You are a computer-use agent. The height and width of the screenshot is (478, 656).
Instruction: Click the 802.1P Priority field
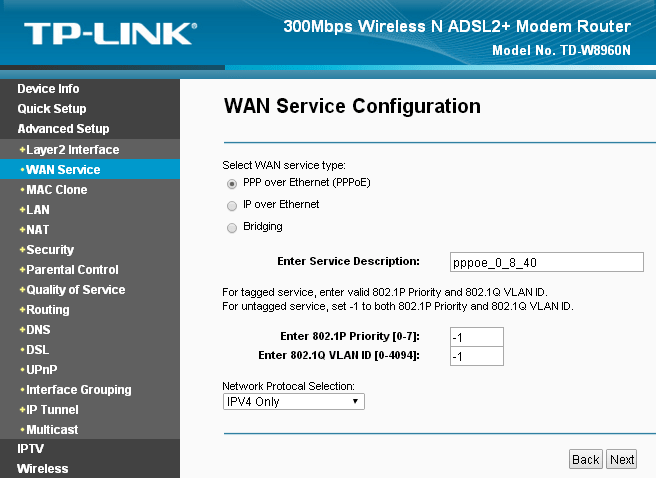tap(477, 337)
